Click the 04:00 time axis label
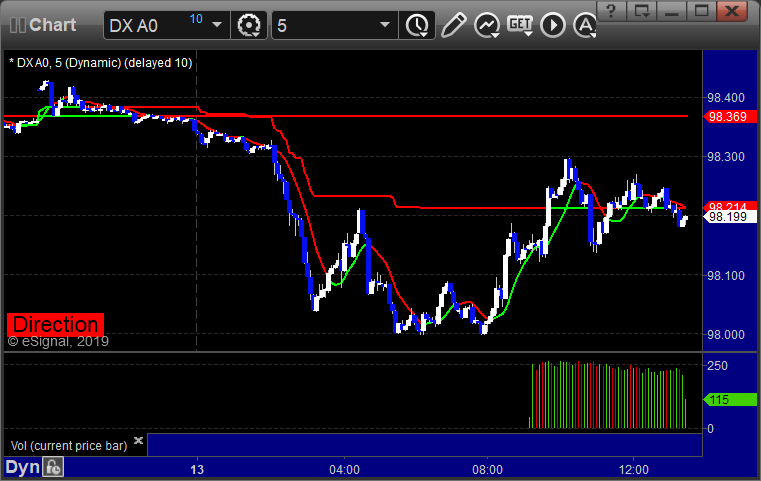This screenshot has width=761, height=481. tap(345, 470)
